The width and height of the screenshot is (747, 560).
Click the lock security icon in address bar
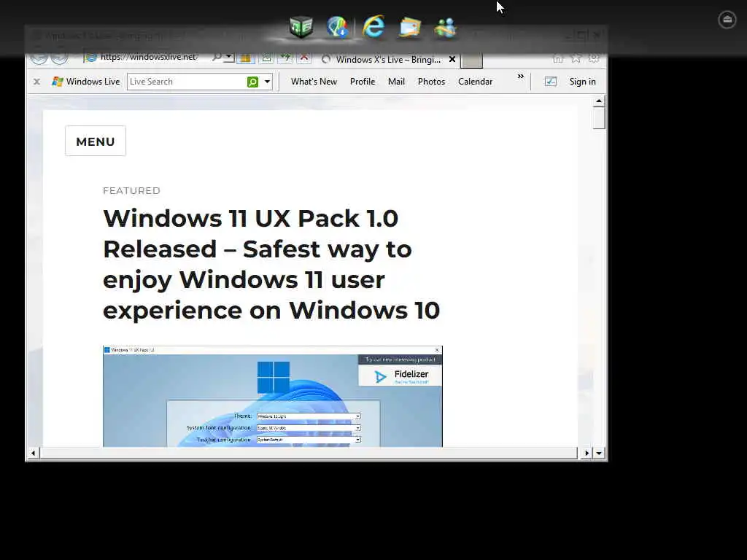[246, 58]
